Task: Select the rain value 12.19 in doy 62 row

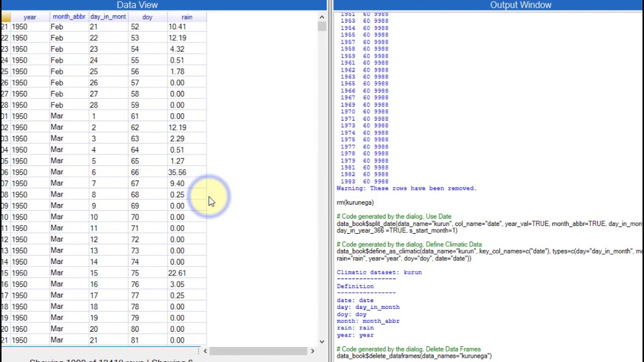Action: (x=177, y=128)
